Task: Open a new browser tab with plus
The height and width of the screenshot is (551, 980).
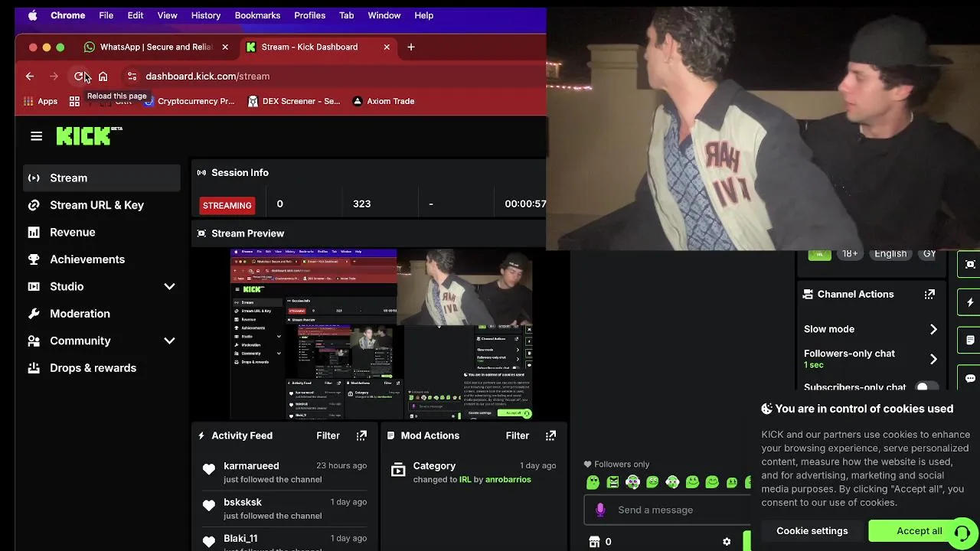Action: click(x=411, y=47)
